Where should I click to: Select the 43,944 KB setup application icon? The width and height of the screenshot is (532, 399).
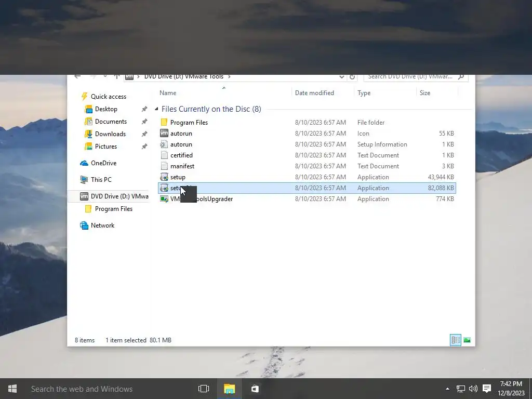(164, 177)
